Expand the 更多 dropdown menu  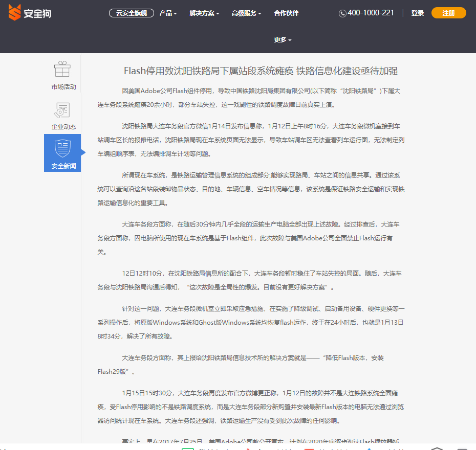pyautogui.click(x=283, y=40)
